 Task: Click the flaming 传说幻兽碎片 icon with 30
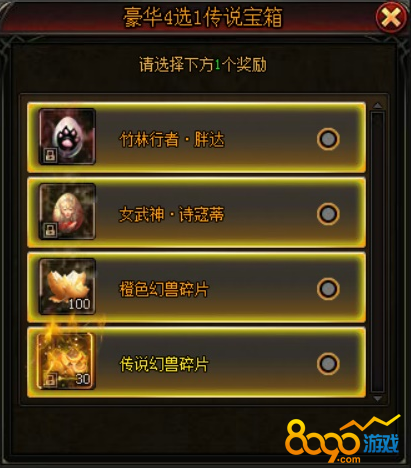point(66,361)
